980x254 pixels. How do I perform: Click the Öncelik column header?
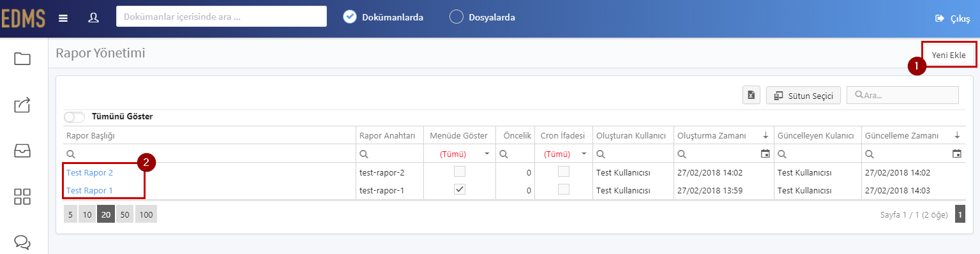pyautogui.click(x=515, y=135)
